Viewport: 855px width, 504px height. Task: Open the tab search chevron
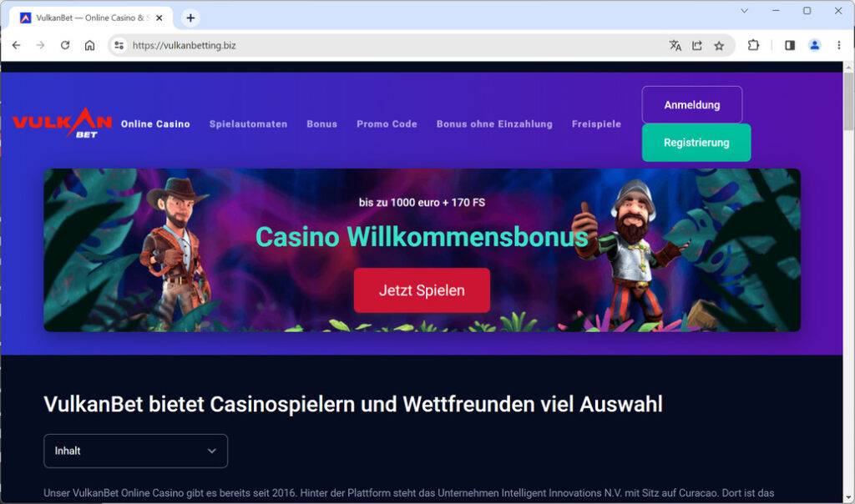pos(744,11)
